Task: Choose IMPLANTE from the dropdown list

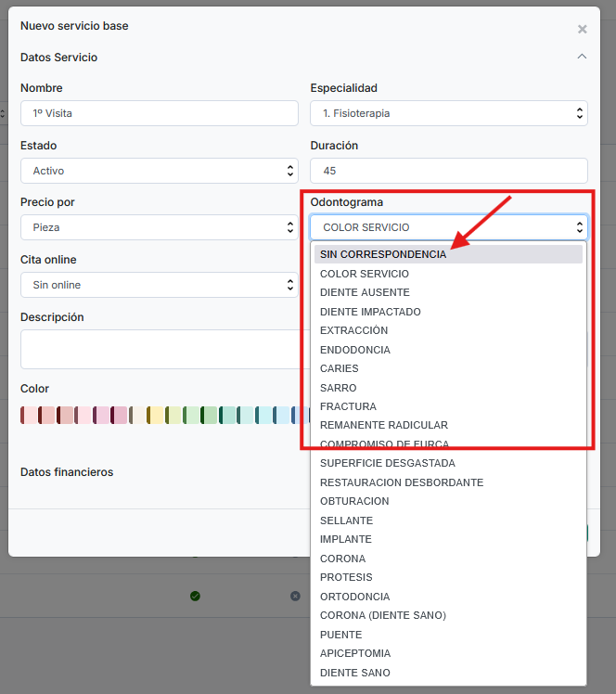Action: (x=346, y=539)
